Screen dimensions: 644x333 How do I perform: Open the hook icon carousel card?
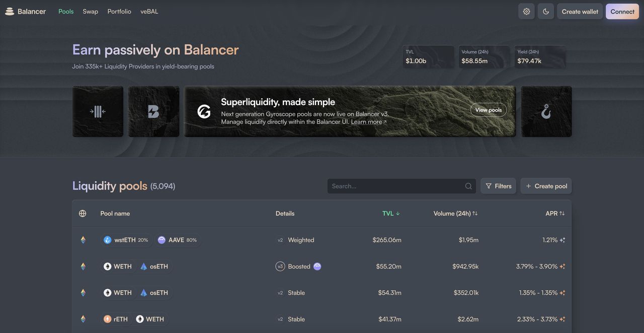tap(546, 111)
